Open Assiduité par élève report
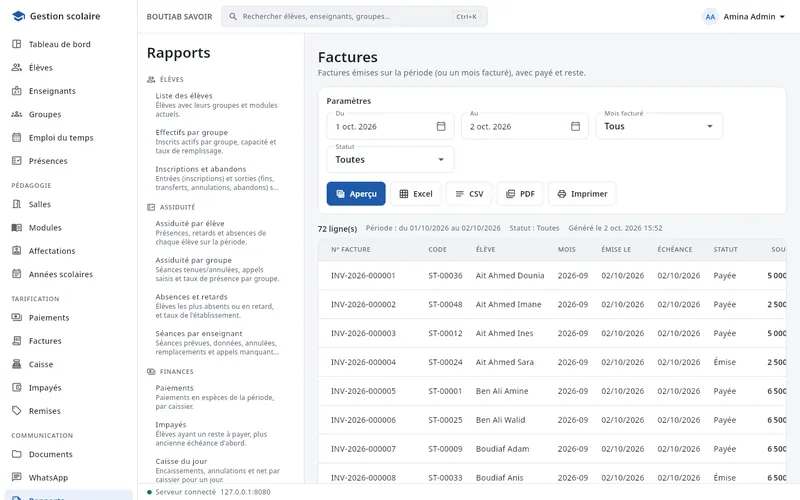The image size is (800, 500). (x=217, y=233)
